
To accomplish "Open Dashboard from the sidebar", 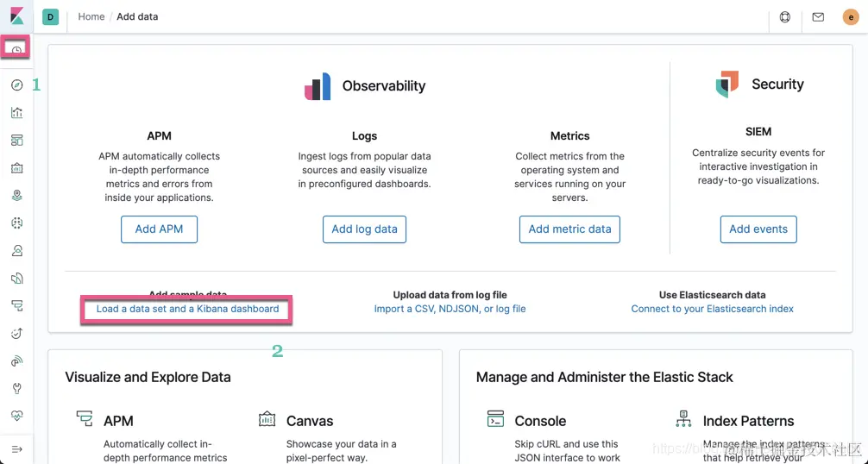I will 16,141.
